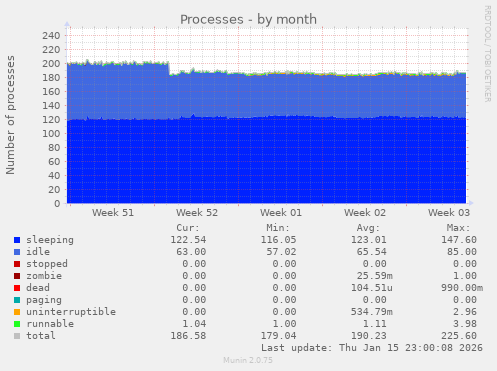Click the 0 y-axis tick label
Screen dimensions: 497x371
coord(57,203)
